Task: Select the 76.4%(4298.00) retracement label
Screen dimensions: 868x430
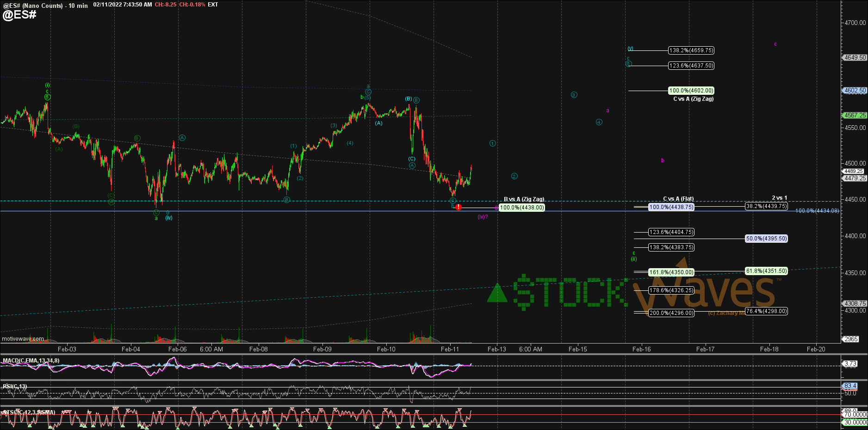Action: tap(766, 311)
